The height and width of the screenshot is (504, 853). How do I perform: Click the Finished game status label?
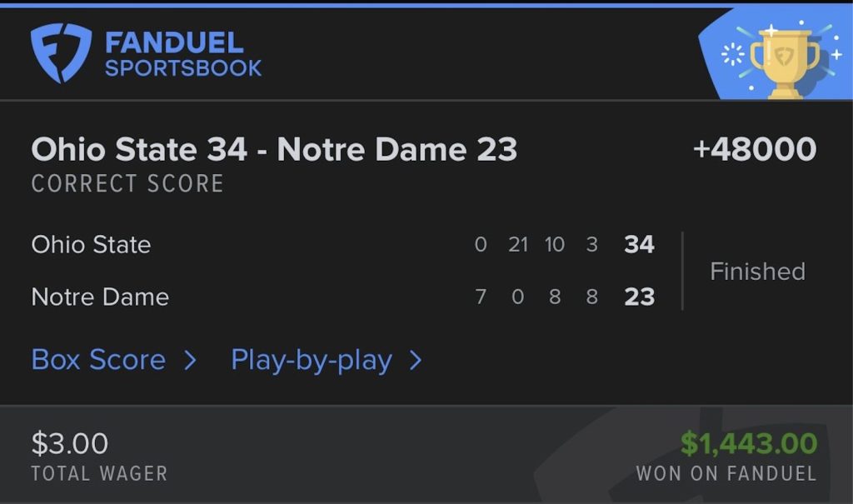[x=757, y=272]
